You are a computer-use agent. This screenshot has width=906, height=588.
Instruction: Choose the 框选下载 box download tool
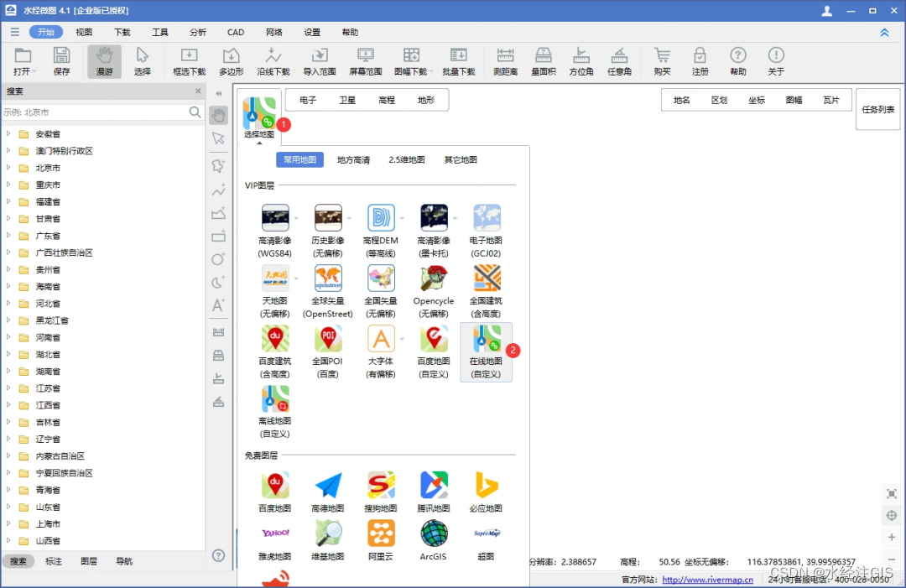[x=189, y=61]
